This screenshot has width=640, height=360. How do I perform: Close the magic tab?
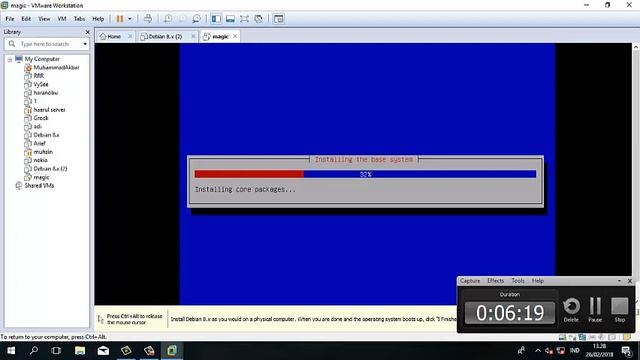[x=235, y=36]
